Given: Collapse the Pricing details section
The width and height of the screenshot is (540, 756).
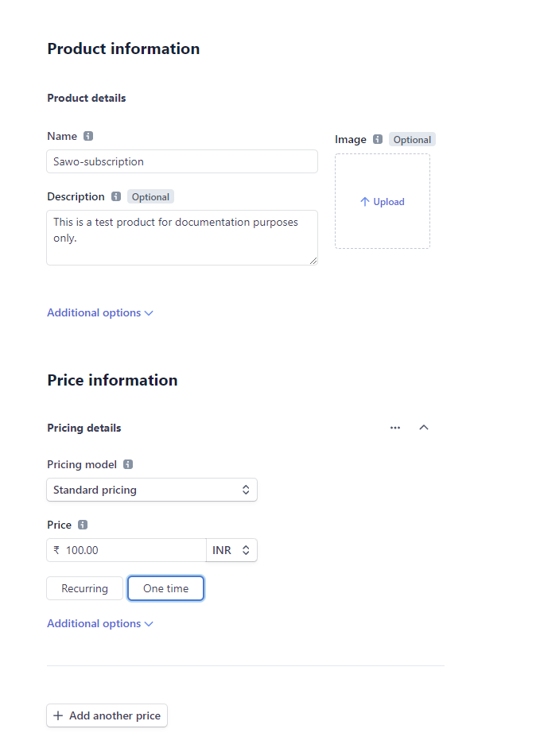Looking at the screenshot, I should 424,428.
